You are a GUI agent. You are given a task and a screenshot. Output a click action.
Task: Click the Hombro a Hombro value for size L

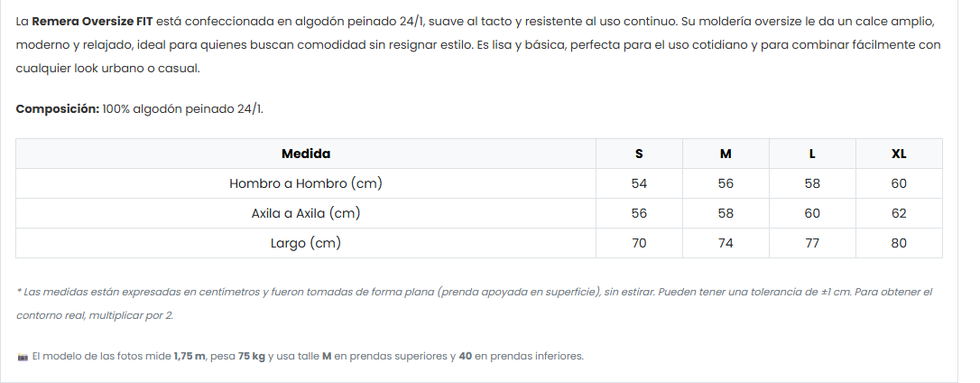click(812, 183)
